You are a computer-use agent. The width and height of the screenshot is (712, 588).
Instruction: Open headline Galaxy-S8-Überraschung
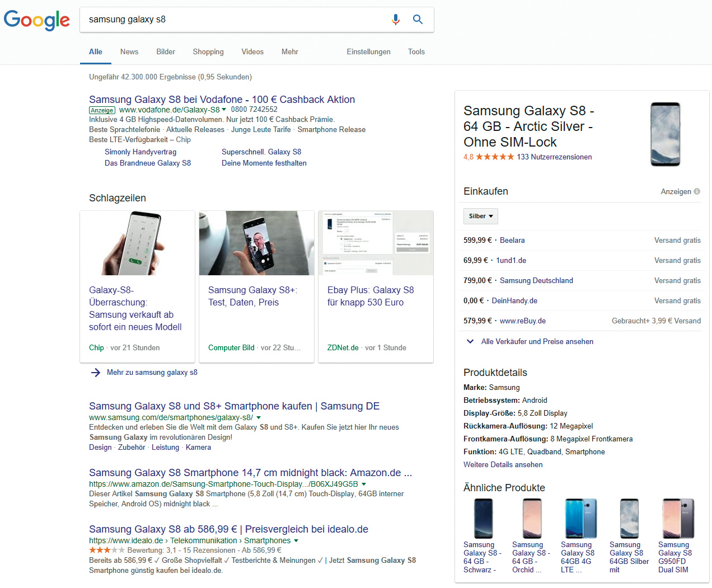(135, 308)
